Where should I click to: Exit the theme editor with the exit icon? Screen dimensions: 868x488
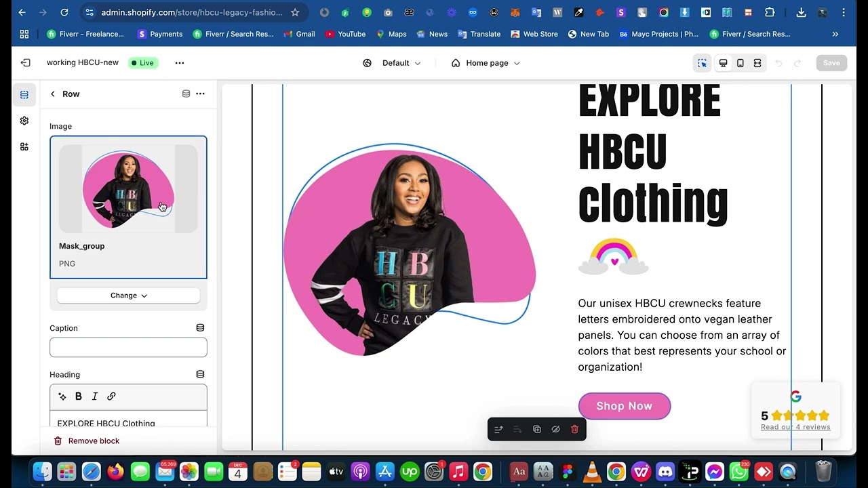tap(25, 62)
